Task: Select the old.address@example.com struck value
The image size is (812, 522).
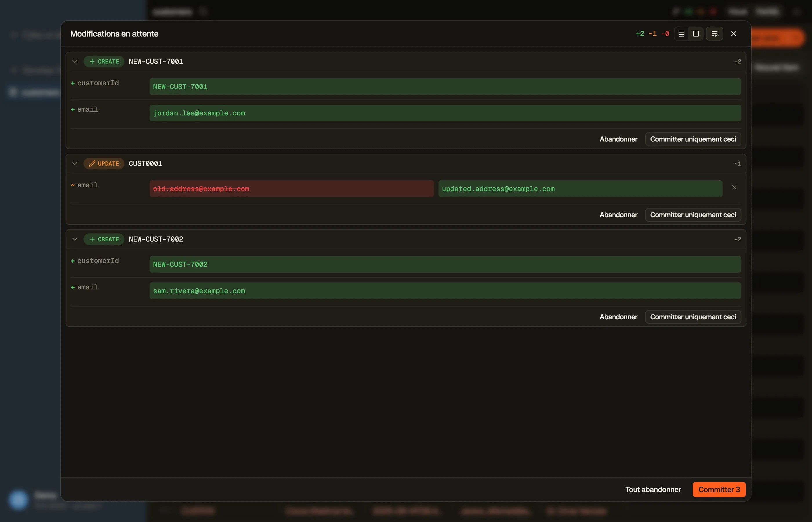Action: [291, 189]
